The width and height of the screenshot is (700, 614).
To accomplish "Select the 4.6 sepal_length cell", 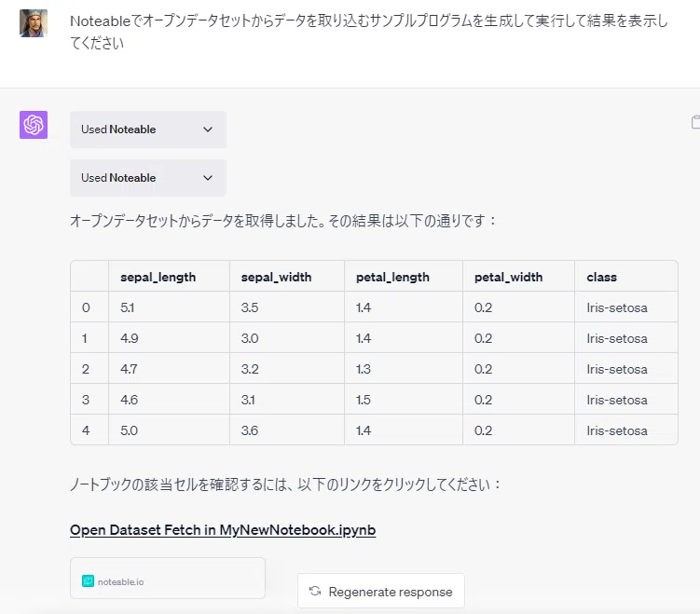I will point(170,400).
